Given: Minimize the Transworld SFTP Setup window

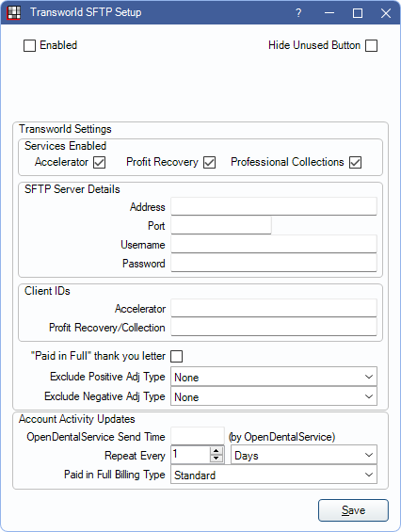Looking at the screenshot, I should tap(329, 13).
